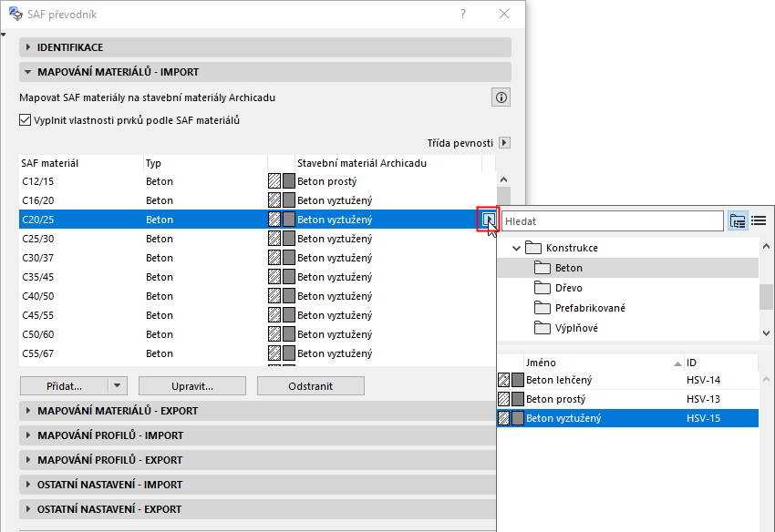Select the C35/45 material row
Screen dimensions: 775x532
click(257, 277)
